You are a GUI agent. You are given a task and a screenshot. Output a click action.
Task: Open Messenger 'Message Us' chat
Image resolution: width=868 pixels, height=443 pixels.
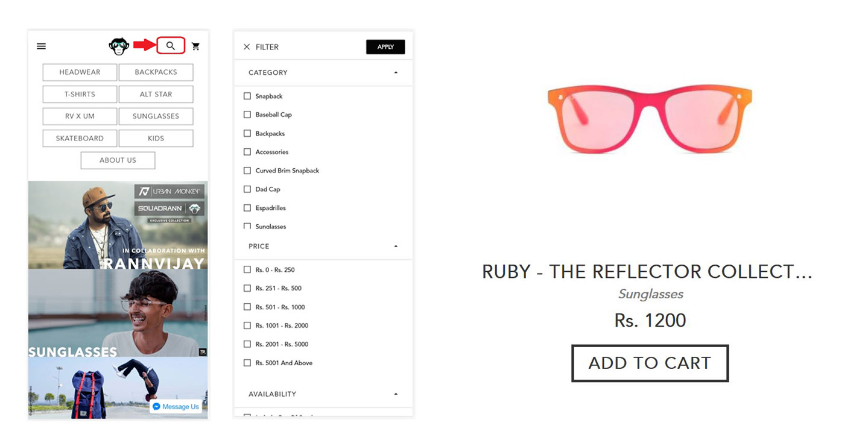pos(176,407)
